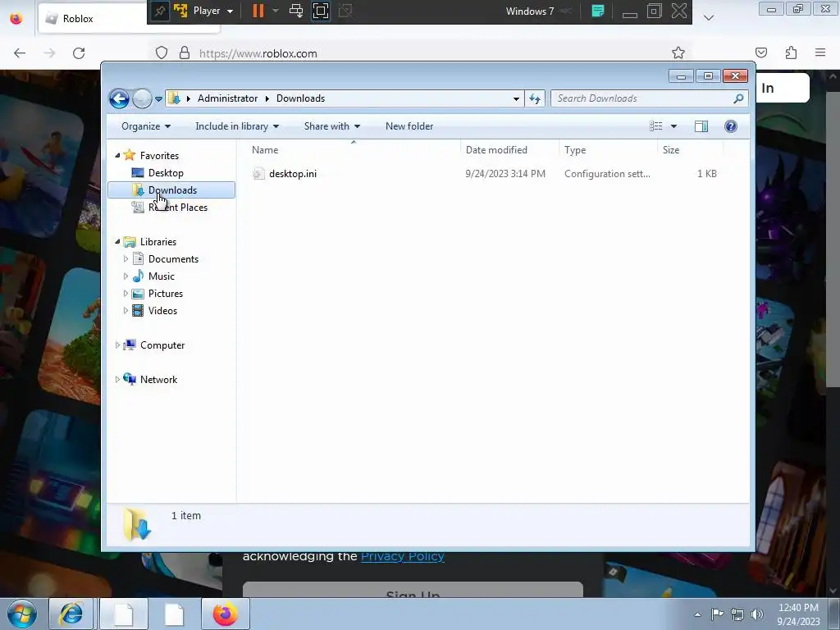Viewport: 840px width, 630px height.
Task: Click the Pictures library icon
Action: tap(138, 294)
